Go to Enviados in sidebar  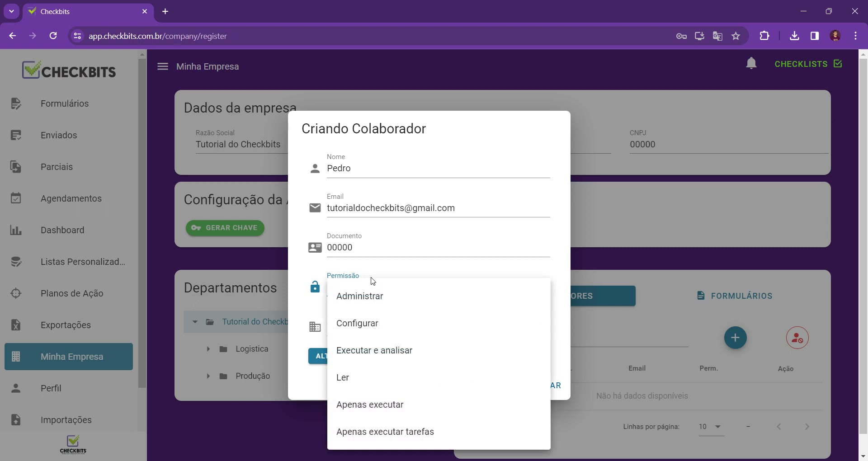pos(69,135)
